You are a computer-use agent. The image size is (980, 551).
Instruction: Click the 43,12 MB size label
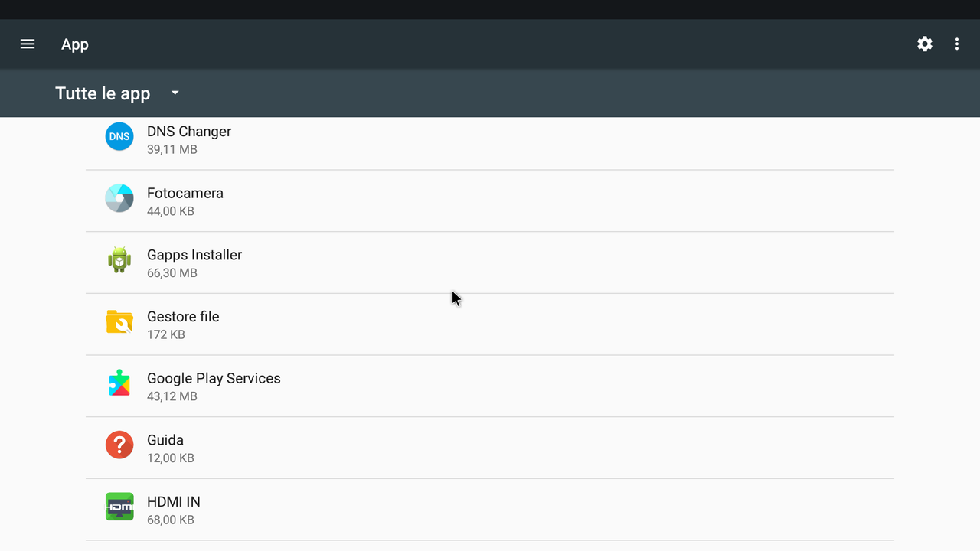(172, 396)
